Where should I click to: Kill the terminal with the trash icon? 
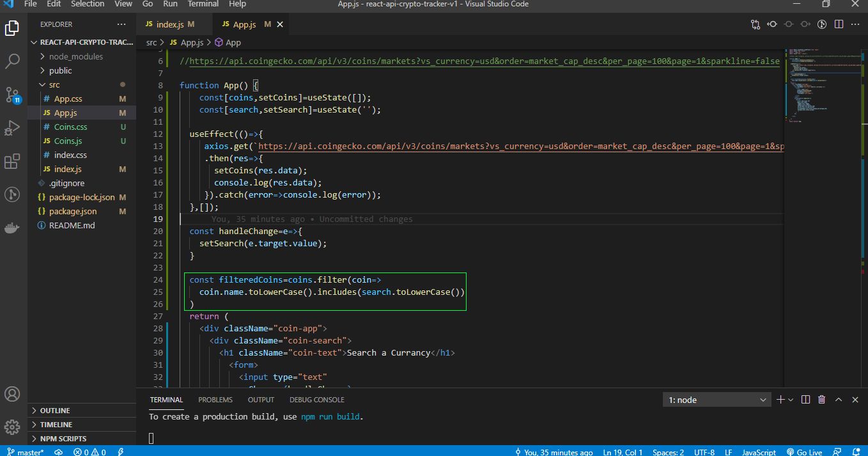822,400
